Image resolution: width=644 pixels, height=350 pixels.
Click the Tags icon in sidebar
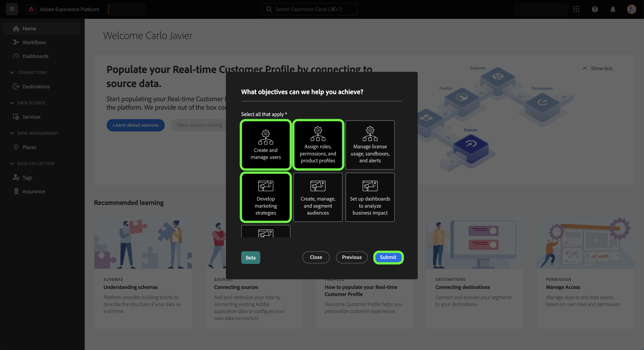(16, 177)
